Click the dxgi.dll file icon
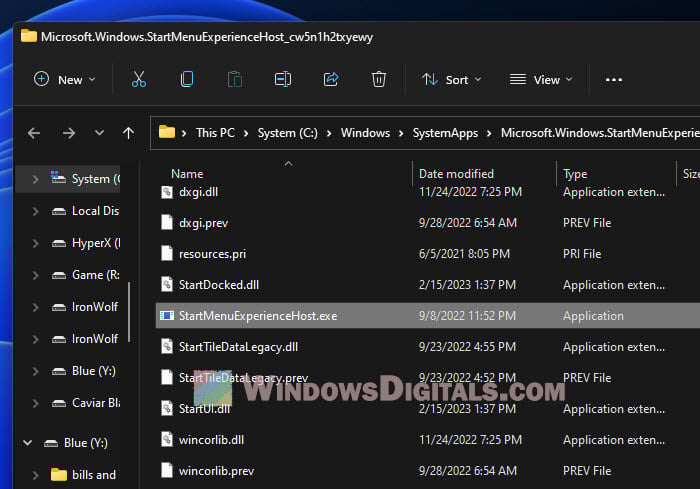Image resolution: width=700 pixels, height=489 pixels. (x=167, y=192)
